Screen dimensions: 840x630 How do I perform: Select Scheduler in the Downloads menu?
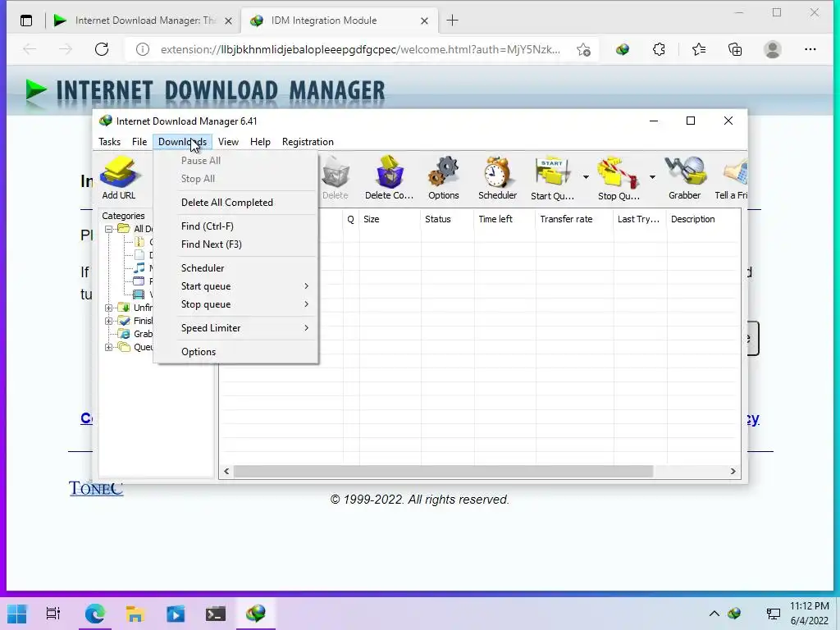[x=235, y=268]
